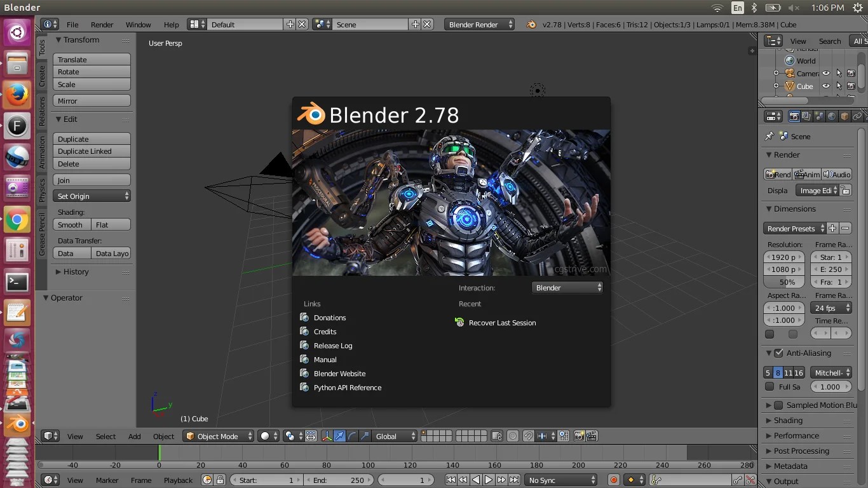The height and width of the screenshot is (488, 868).
Task: Enable the snap magnet icon in 3D viewport header
Action: [528, 436]
